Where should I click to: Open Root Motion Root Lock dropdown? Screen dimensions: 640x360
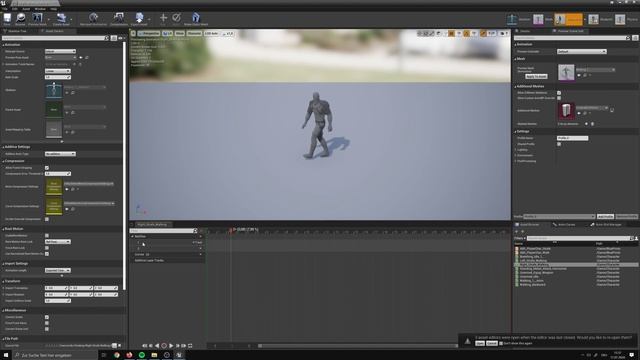tap(58, 242)
